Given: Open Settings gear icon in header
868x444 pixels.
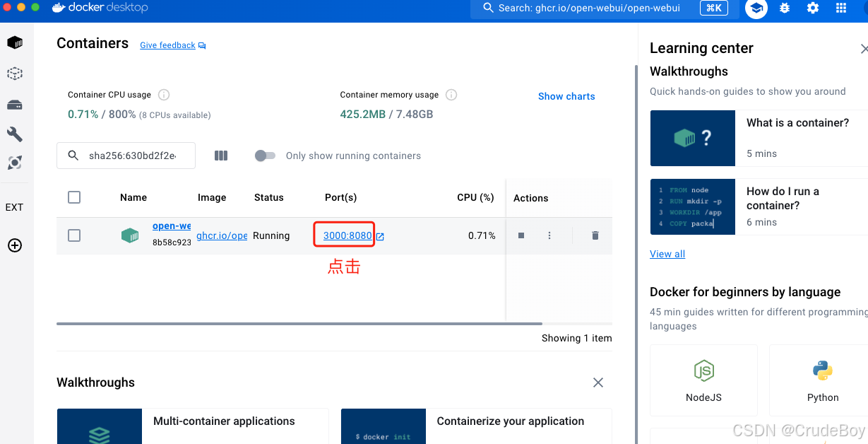Looking at the screenshot, I should click(x=813, y=8).
